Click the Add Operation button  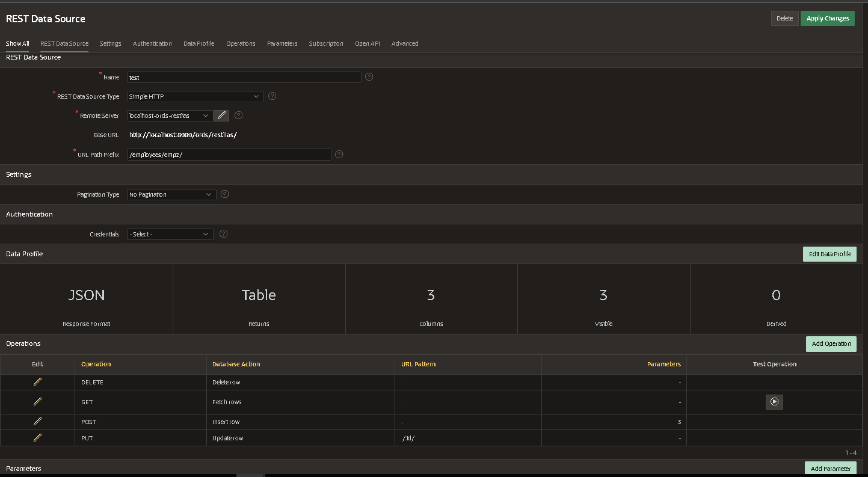[831, 343]
